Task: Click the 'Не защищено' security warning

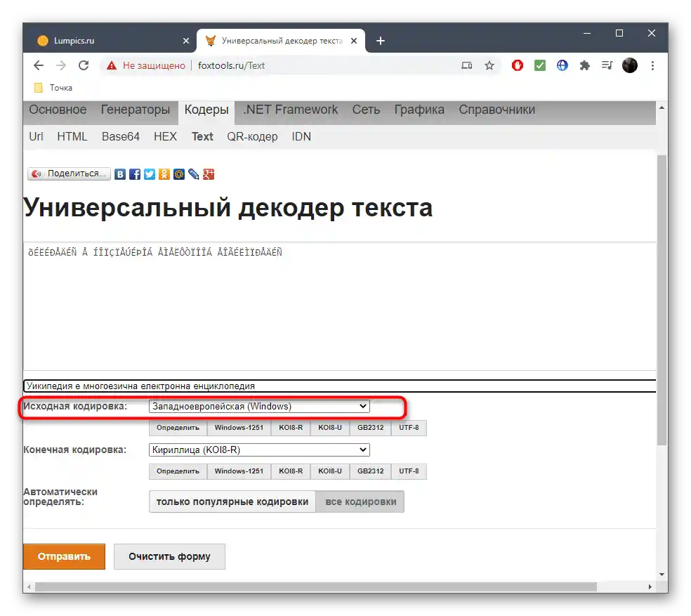Action: pos(146,66)
